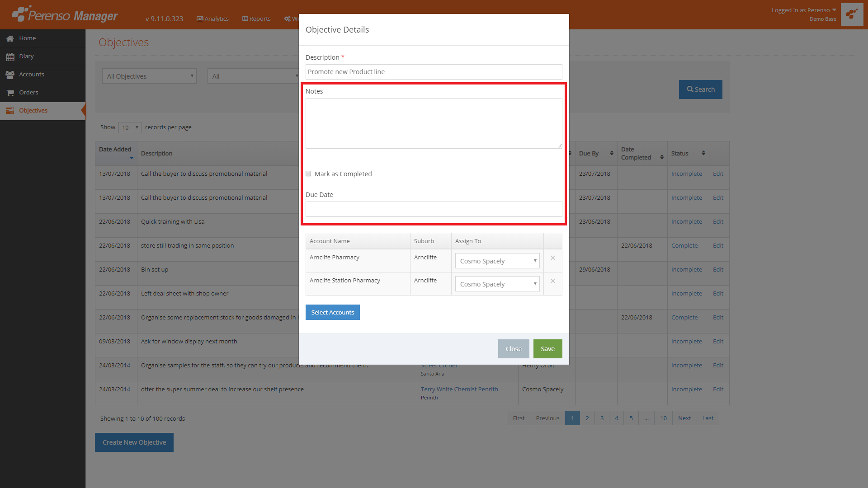Image resolution: width=868 pixels, height=488 pixels.
Task: Expand the All Objectives filter dropdown
Action: [x=149, y=76]
